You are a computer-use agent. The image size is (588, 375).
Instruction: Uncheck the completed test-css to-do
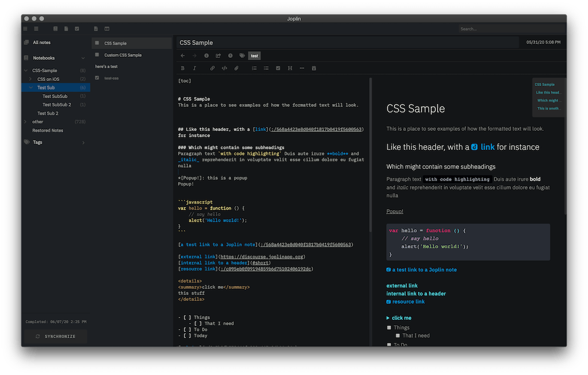tap(97, 78)
